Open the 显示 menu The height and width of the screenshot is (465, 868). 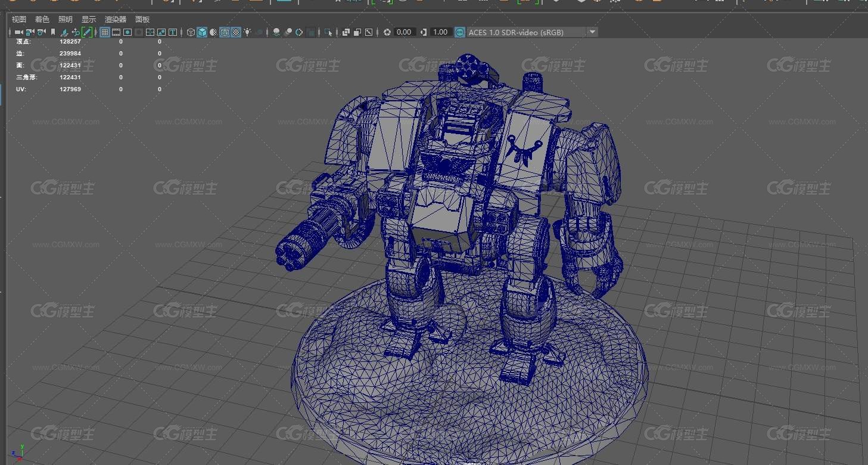(89, 20)
